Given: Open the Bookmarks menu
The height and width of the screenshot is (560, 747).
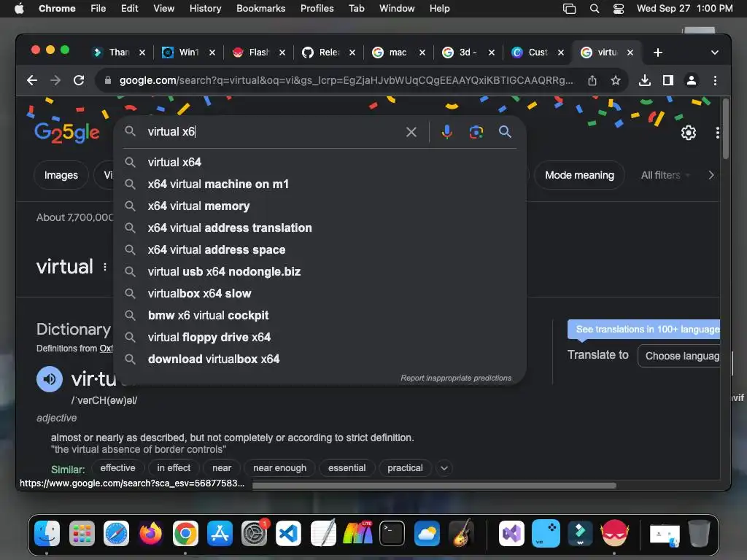Looking at the screenshot, I should coord(260,9).
